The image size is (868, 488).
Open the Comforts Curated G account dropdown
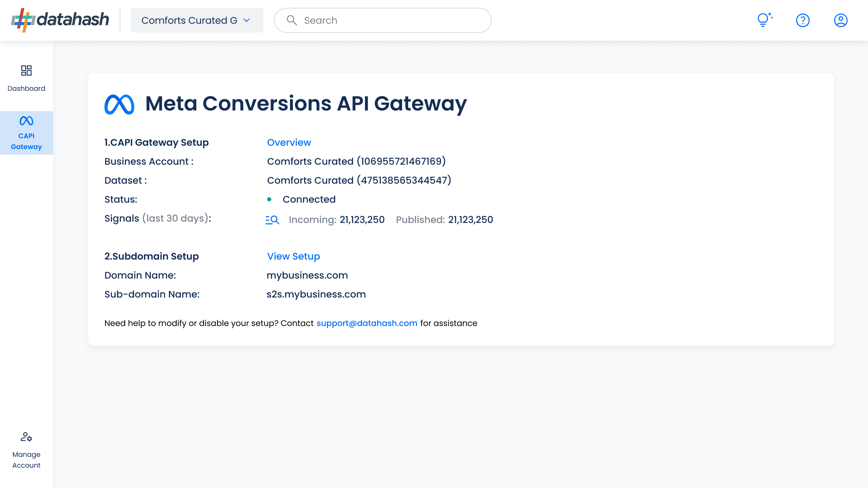pos(197,20)
